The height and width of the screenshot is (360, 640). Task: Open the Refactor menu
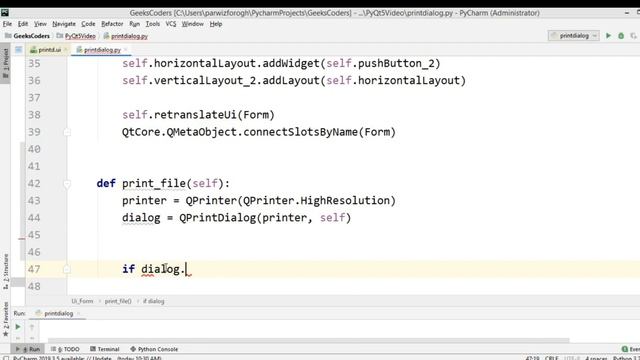tap(112, 24)
